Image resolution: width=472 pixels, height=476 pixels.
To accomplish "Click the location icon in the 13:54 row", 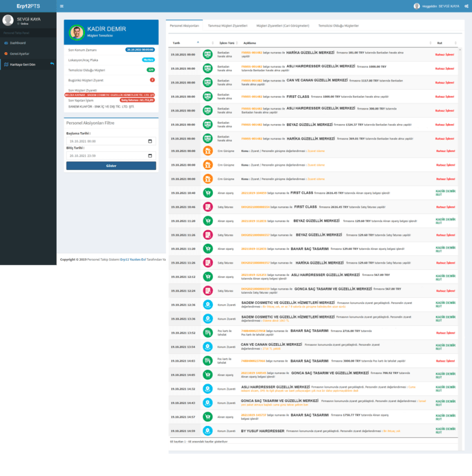I will [208, 347].
